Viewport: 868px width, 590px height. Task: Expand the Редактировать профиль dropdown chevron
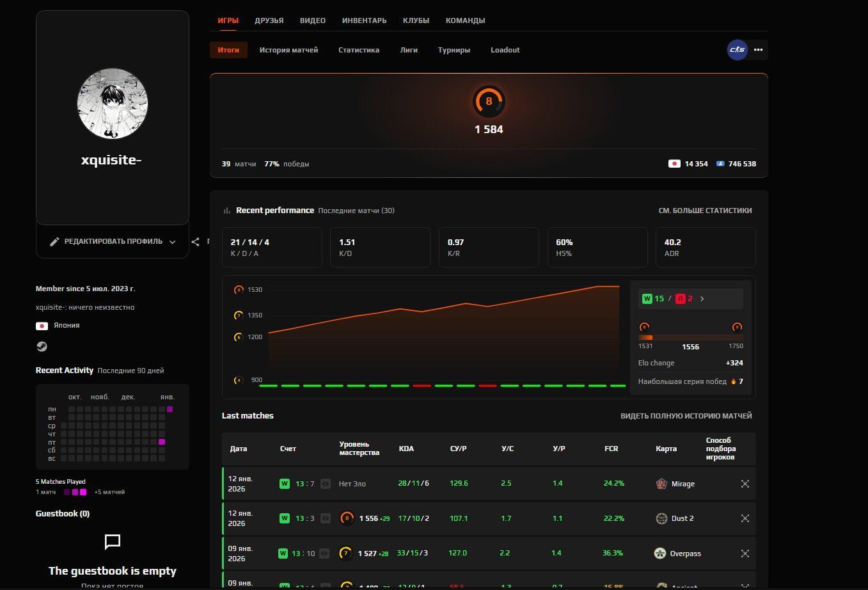pos(173,242)
